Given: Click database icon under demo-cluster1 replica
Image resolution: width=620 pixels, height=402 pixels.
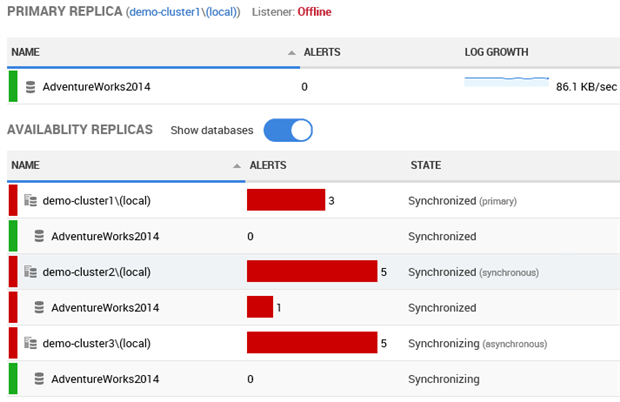Looking at the screenshot, I should click(x=39, y=236).
